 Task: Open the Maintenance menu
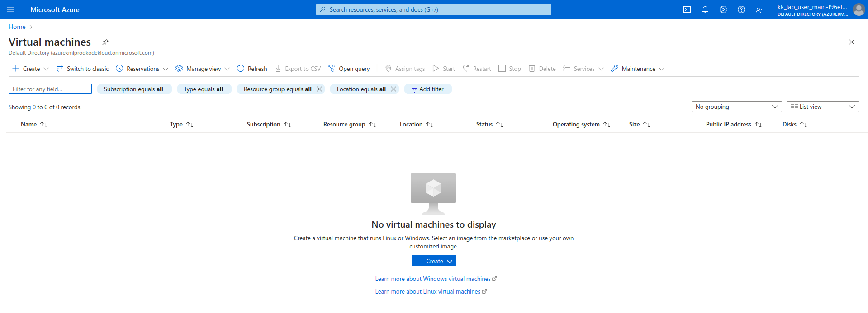click(637, 69)
